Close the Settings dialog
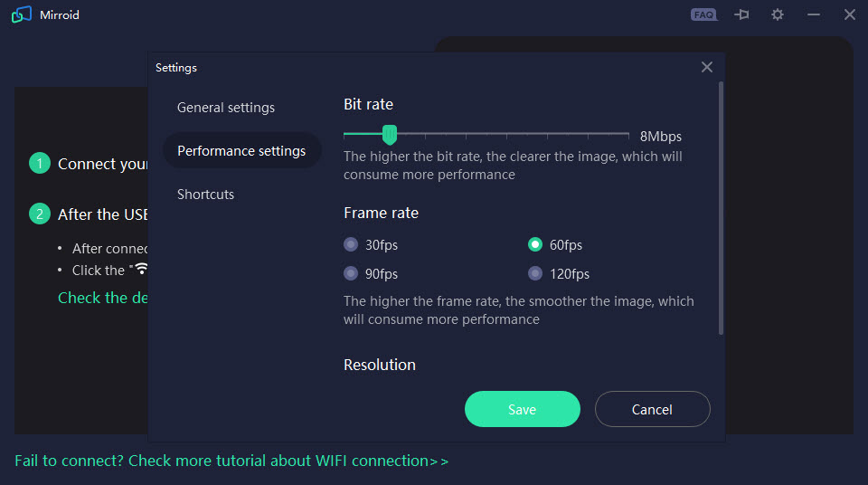Image resolution: width=868 pixels, height=485 pixels. pos(707,67)
